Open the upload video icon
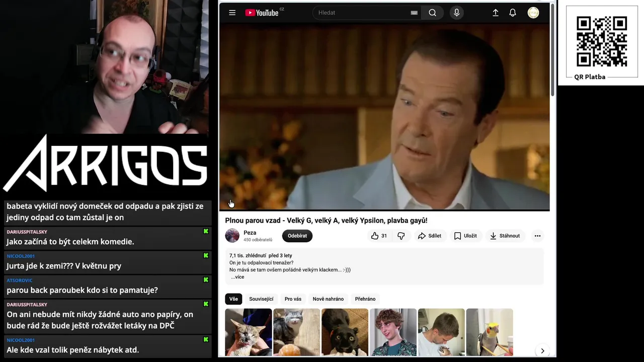Viewport: 644px width, 362px height. point(495,13)
